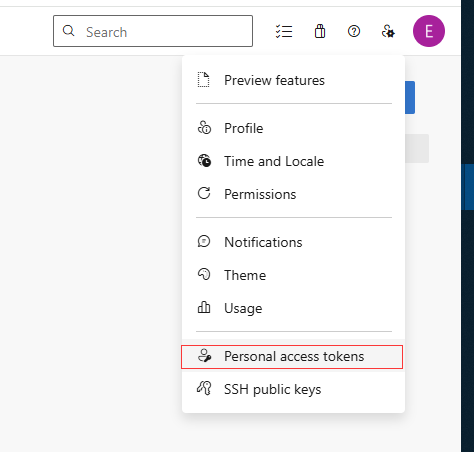
Task: Click the keys icon beside SSH public keys
Action: pos(204,388)
